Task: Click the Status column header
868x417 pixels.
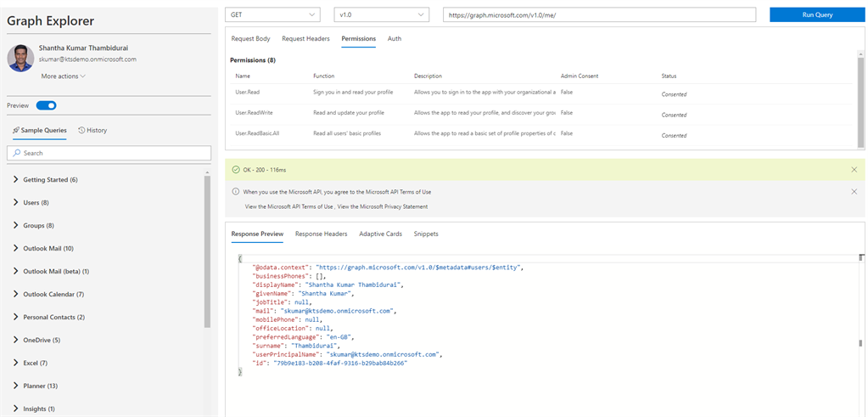Action: [669, 76]
